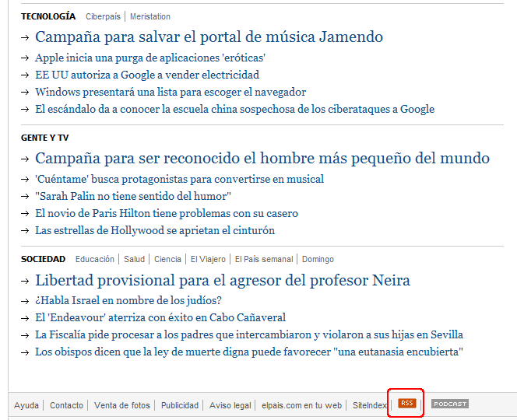Viewport: 517px width, 420px height.
Task: Open the '¿Habla Israel' article
Action: pyautogui.click(x=128, y=301)
